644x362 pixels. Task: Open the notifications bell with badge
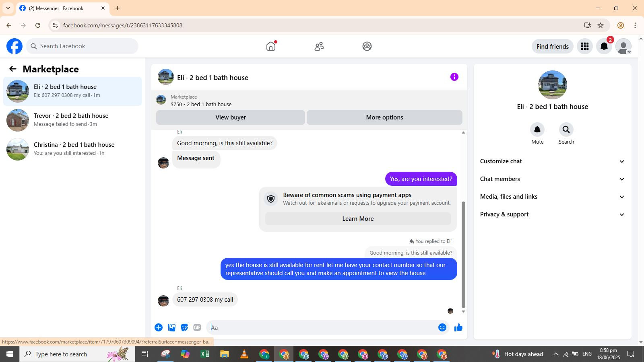click(x=604, y=46)
